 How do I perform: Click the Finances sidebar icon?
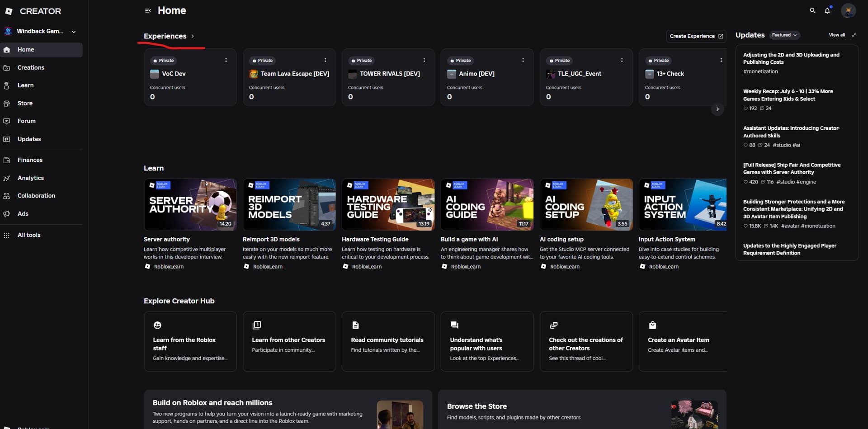click(7, 160)
